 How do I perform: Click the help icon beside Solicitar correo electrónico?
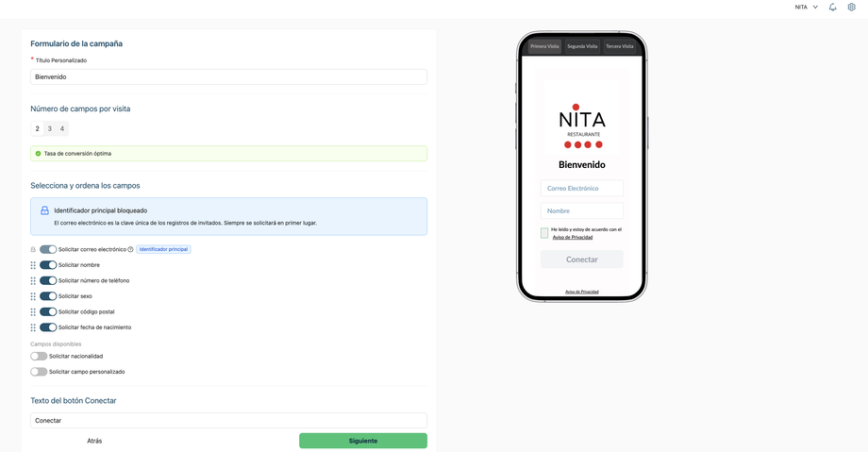click(130, 249)
